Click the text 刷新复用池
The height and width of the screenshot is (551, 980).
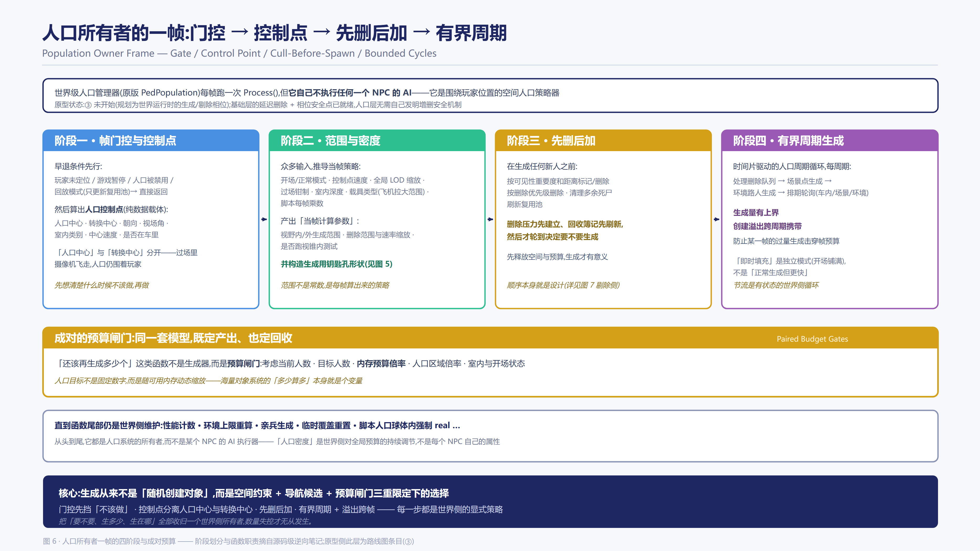point(525,205)
